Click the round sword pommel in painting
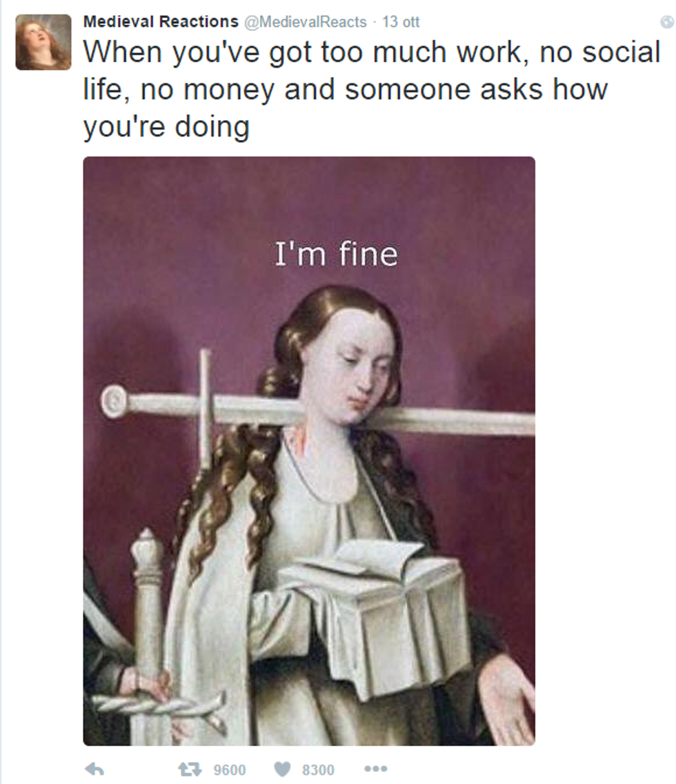Screen dimensions: 676x784 tap(115, 401)
